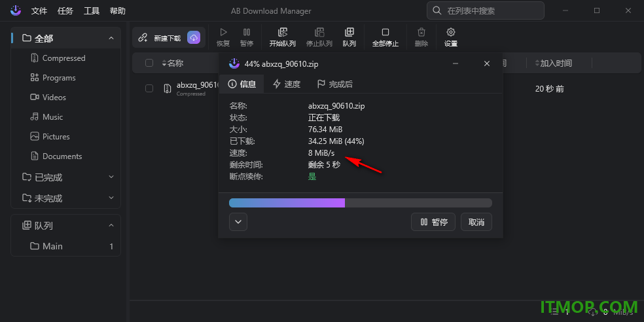Open the 任务 menu
The image size is (644, 322).
(65, 11)
